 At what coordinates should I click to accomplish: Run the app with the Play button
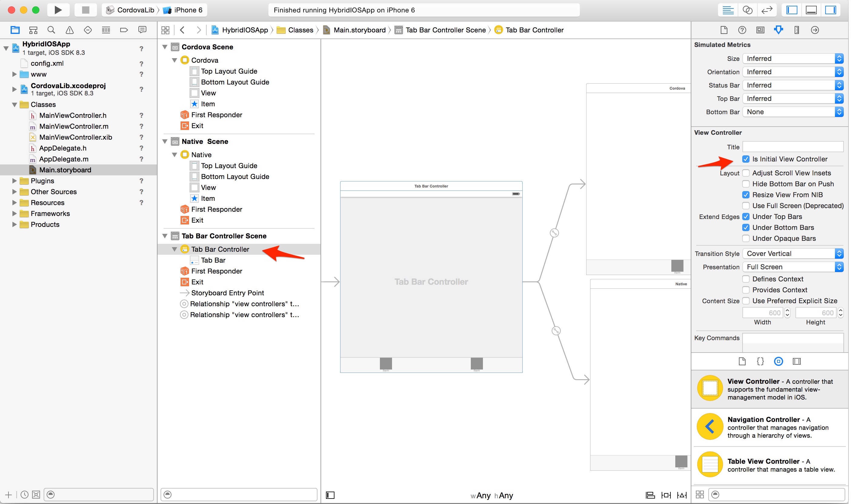click(x=58, y=10)
